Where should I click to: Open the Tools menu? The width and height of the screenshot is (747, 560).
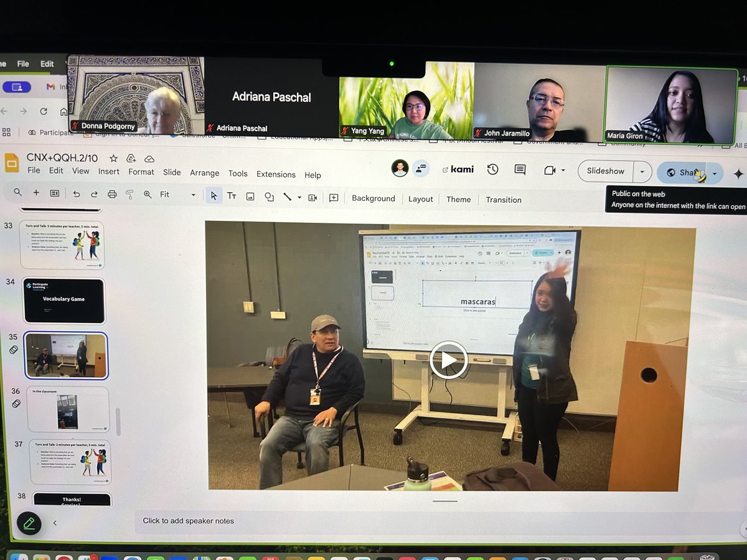237,174
